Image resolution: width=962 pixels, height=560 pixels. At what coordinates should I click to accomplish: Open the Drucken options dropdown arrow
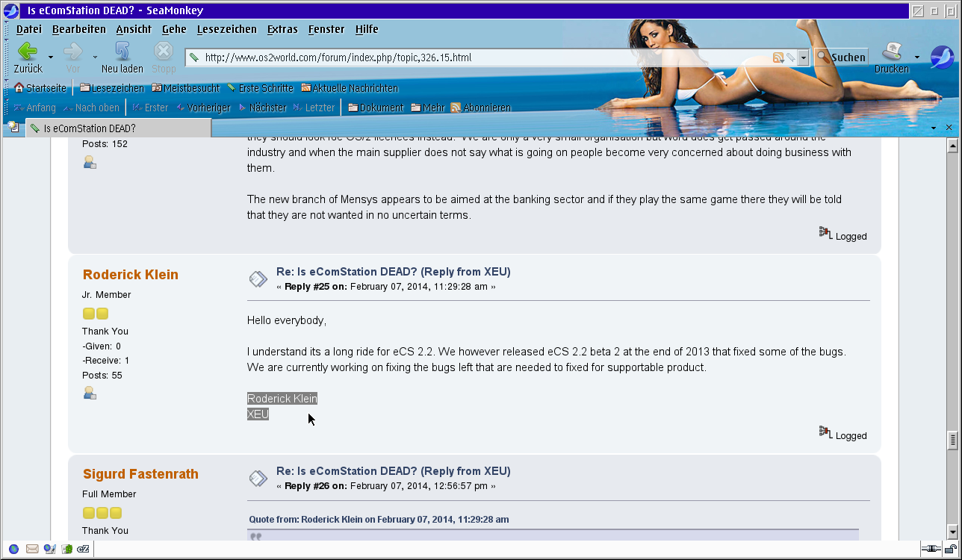point(917,57)
